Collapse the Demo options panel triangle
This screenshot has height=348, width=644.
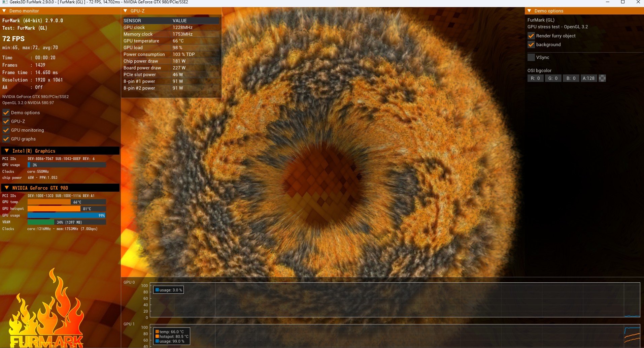[530, 11]
